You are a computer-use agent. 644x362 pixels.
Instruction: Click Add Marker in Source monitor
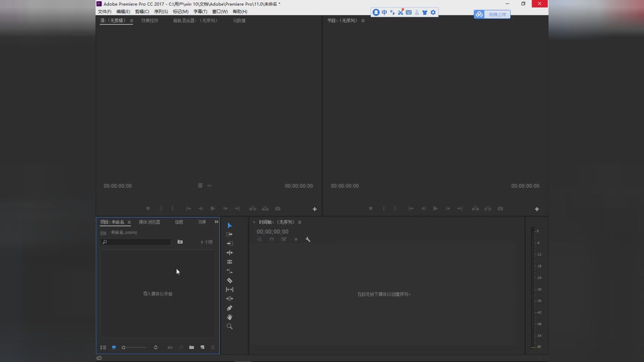click(148, 209)
